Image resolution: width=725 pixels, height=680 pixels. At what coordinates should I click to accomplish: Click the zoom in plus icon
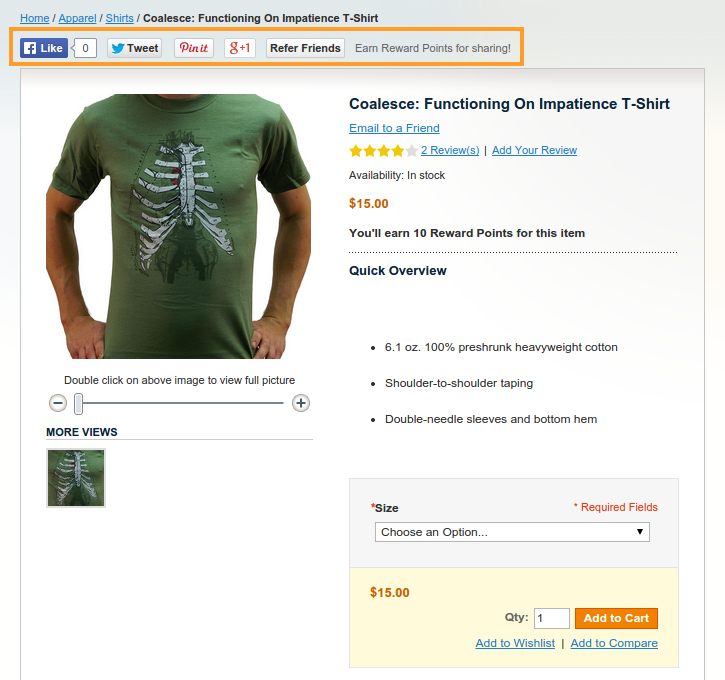pyautogui.click(x=301, y=403)
